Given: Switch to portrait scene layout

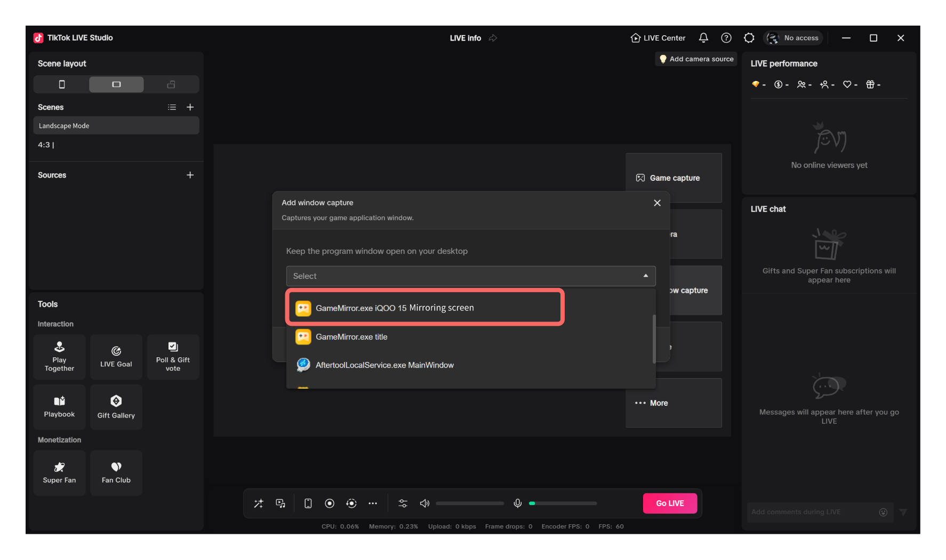Looking at the screenshot, I should coord(62,84).
